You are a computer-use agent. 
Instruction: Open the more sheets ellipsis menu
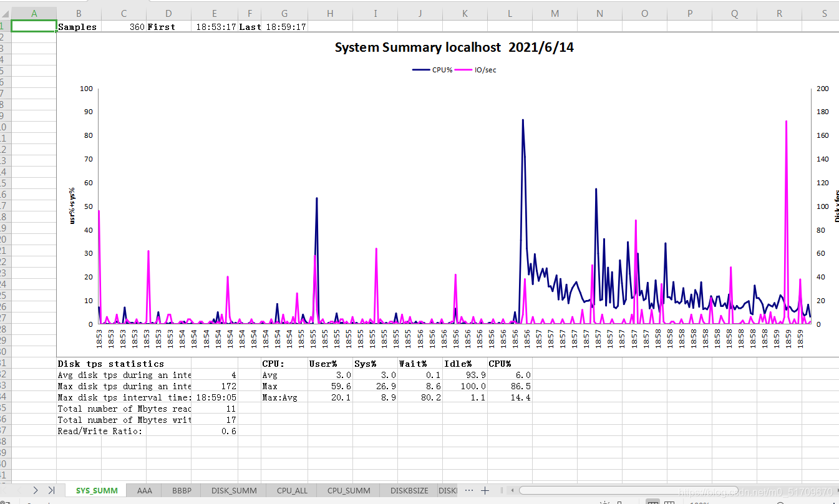(x=469, y=490)
